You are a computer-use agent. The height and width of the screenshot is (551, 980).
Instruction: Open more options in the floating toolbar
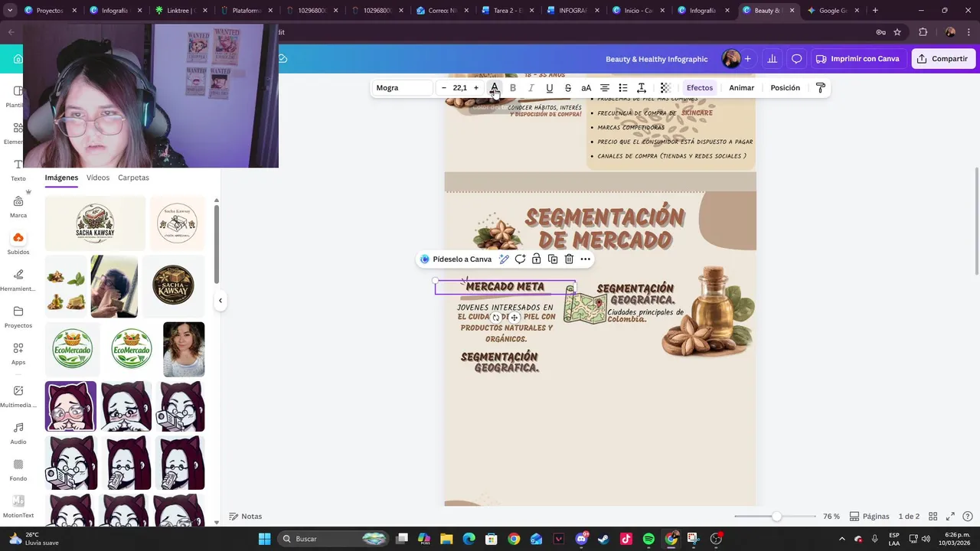pyautogui.click(x=586, y=259)
